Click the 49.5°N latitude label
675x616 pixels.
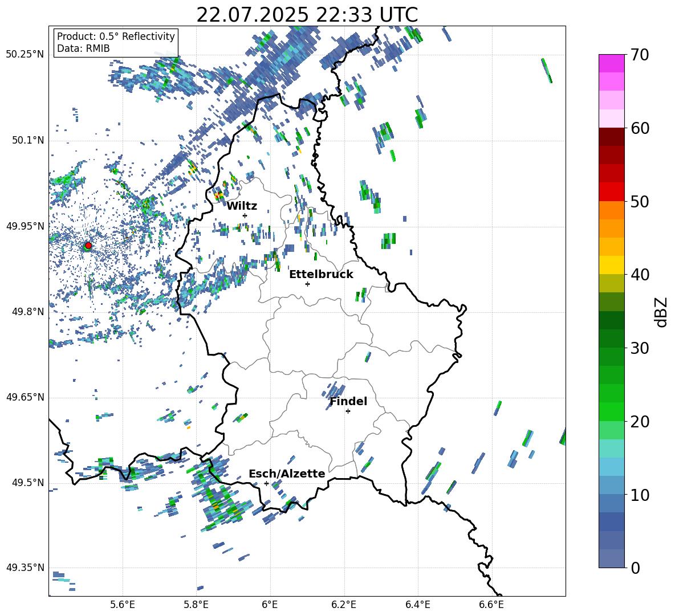[27, 482]
